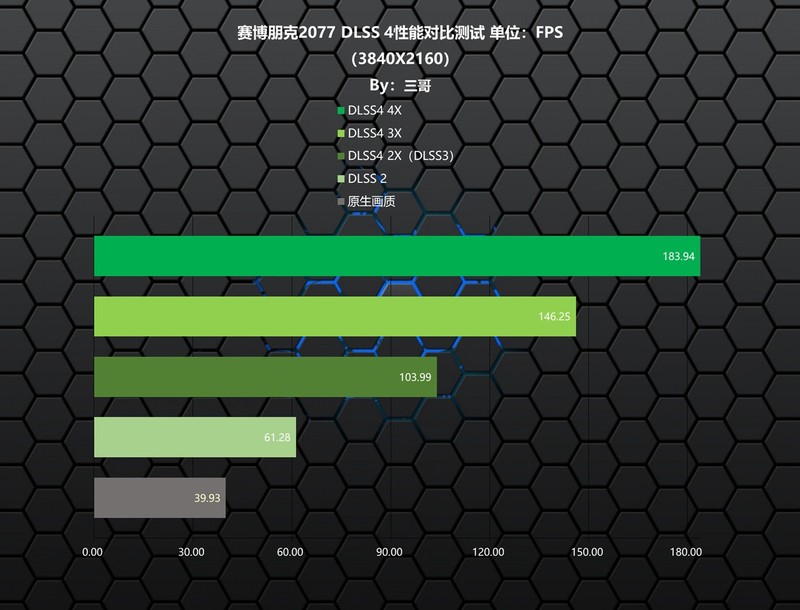Click the 146.25 bar
800x610 pixels.
click(x=335, y=316)
